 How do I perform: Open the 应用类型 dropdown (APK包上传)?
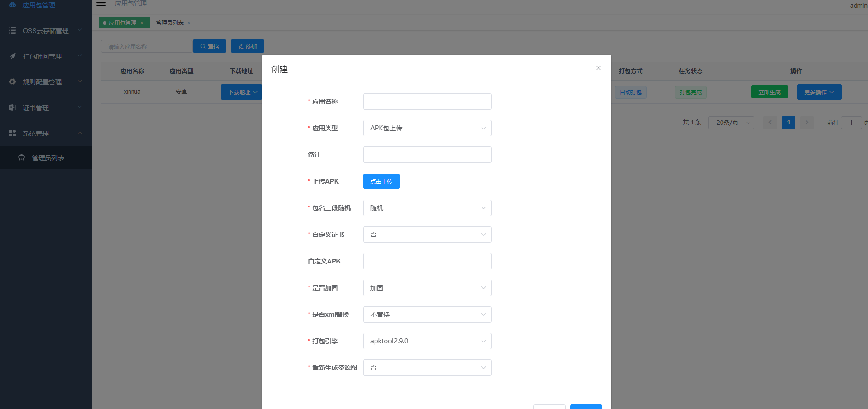427,128
